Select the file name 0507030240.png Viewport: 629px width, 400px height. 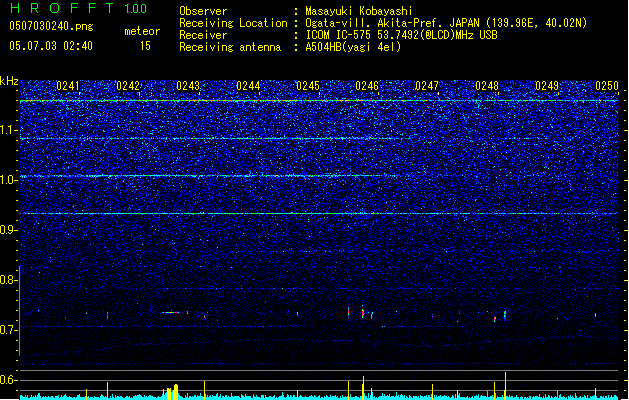51,26
